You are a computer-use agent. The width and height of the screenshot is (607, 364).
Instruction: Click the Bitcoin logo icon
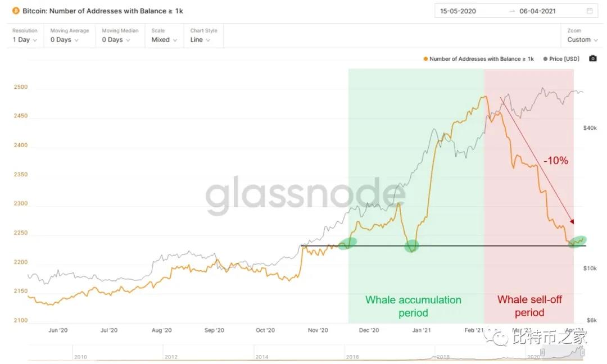pyautogui.click(x=16, y=11)
